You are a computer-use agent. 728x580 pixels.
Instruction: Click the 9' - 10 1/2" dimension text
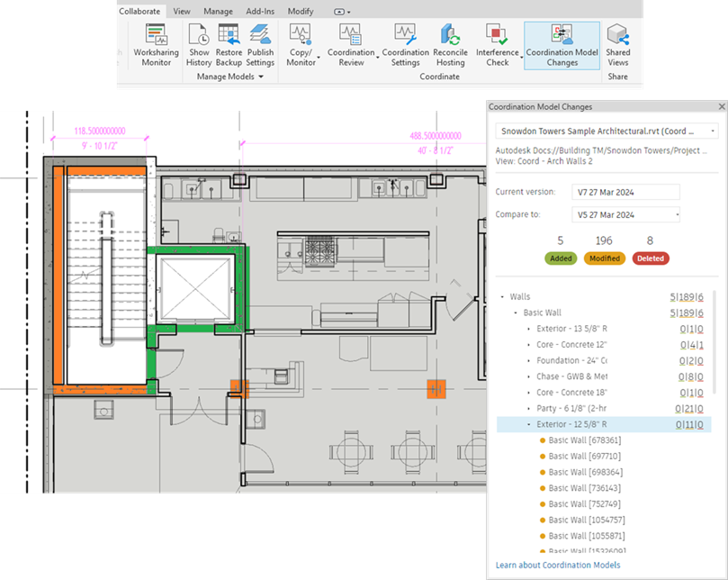click(100, 146)
